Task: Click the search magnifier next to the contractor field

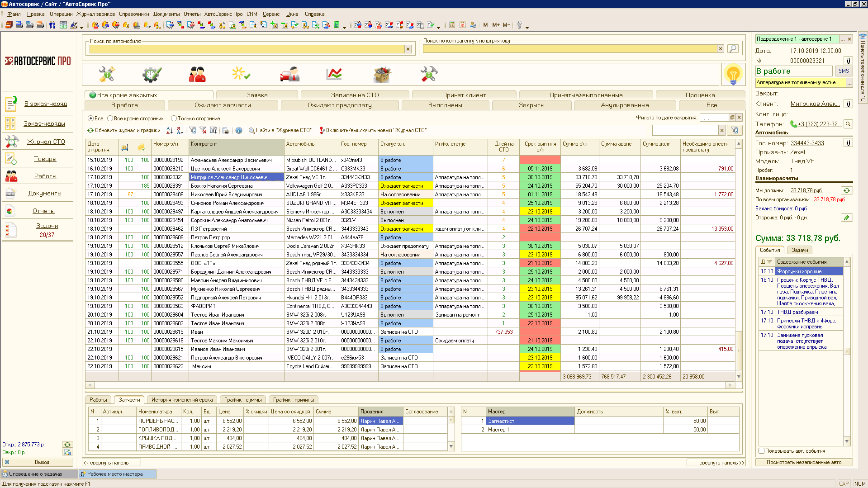Action: pyautogui.click(x=733, y=48)
